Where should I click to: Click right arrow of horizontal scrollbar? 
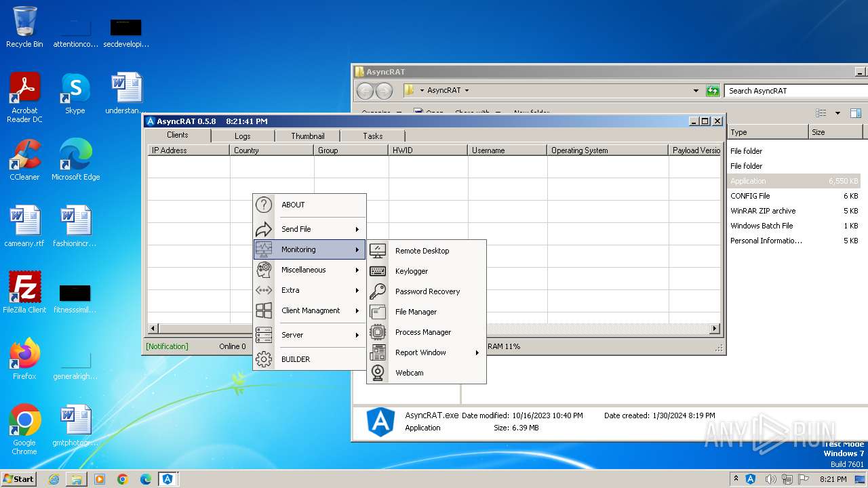coord(714,329)
